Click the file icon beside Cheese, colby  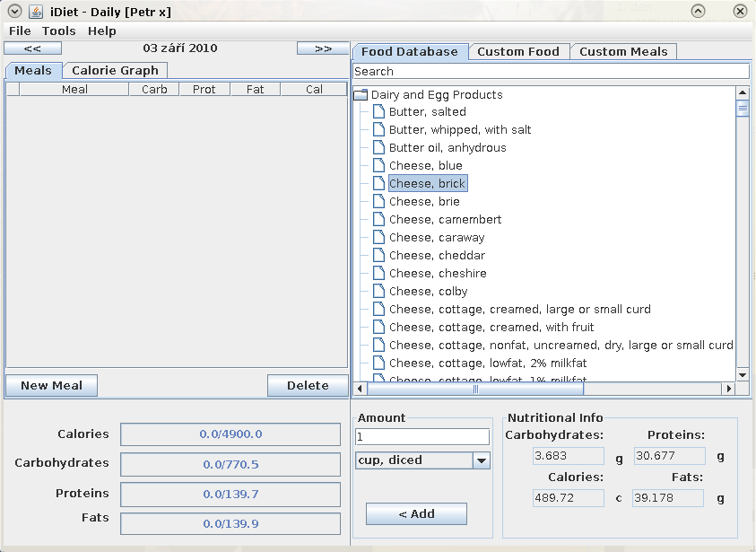[x=379, y=291]
